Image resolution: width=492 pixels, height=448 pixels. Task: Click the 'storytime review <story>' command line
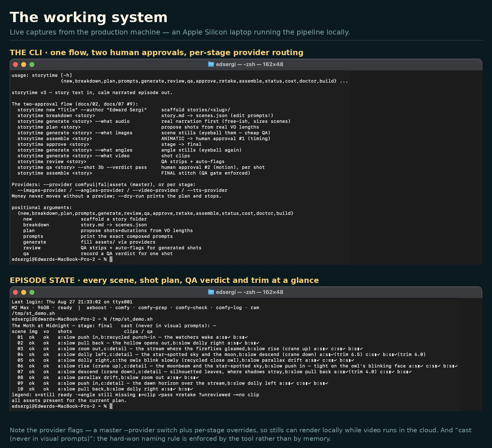[x=52, y=162]
